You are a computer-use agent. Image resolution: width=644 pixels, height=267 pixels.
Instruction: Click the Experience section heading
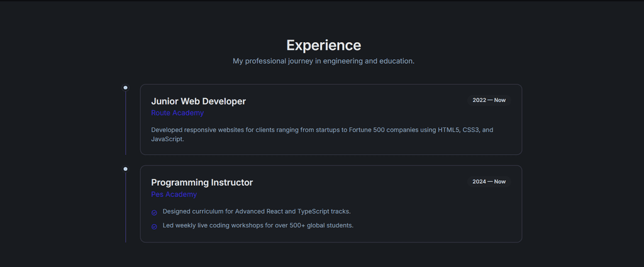tap(324, 45)
